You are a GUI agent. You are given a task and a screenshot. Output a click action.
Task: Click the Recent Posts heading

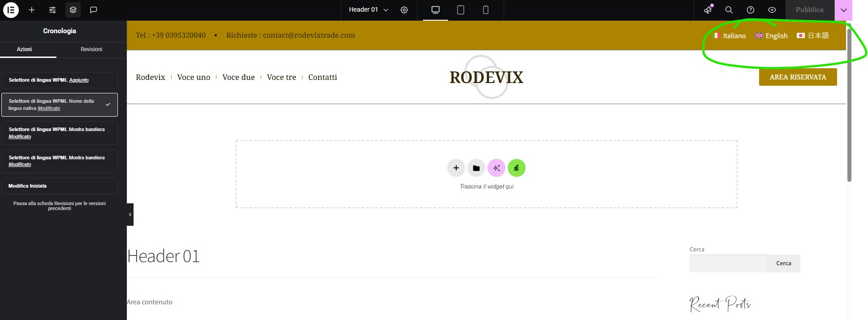tap(720, 304)
